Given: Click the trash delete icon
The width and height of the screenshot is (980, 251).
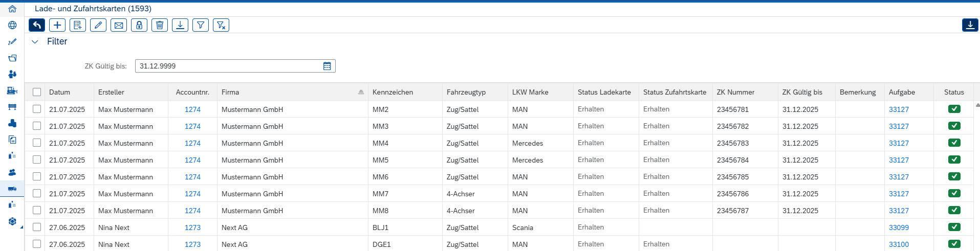Looking at the screenshot, I should coord(160,25).
